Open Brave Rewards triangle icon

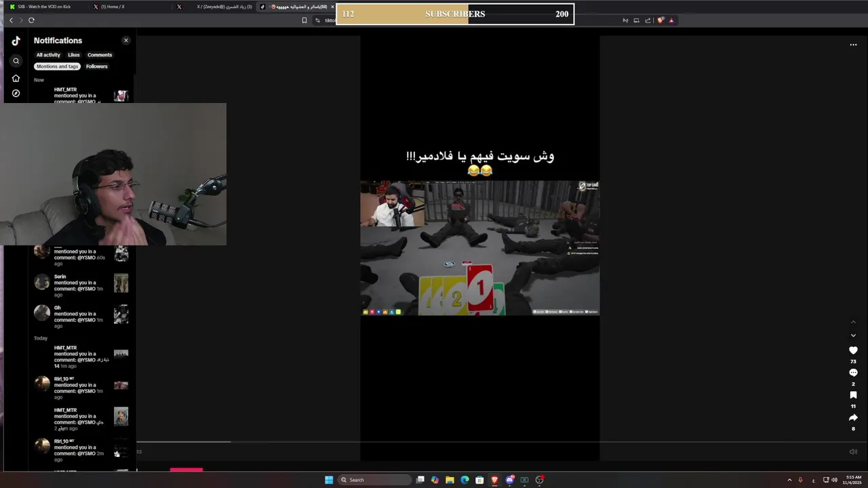[671, 20]
